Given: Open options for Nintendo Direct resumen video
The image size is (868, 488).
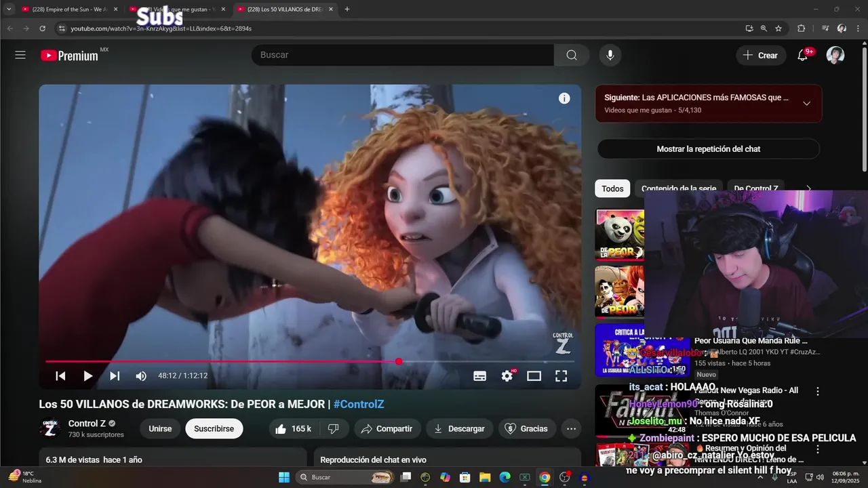Looking at the screenshot, I should 818,449.
